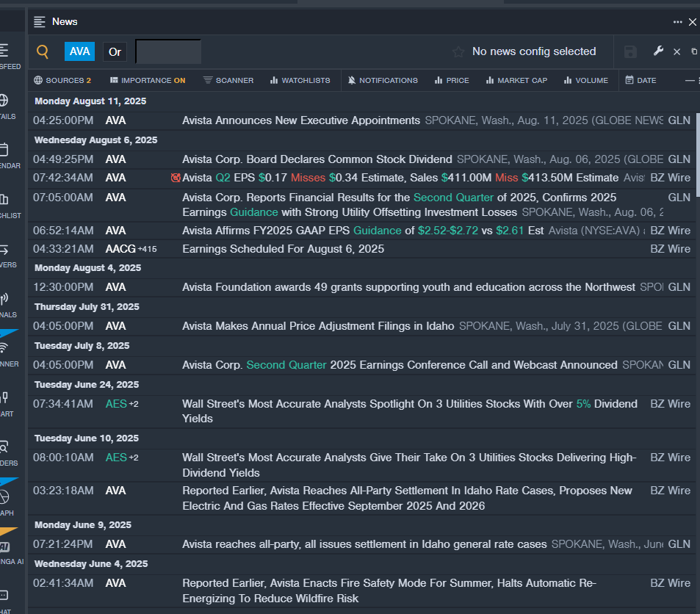700x614 pixels.
Task: Open the Date filter
Action: coord(641,80)
